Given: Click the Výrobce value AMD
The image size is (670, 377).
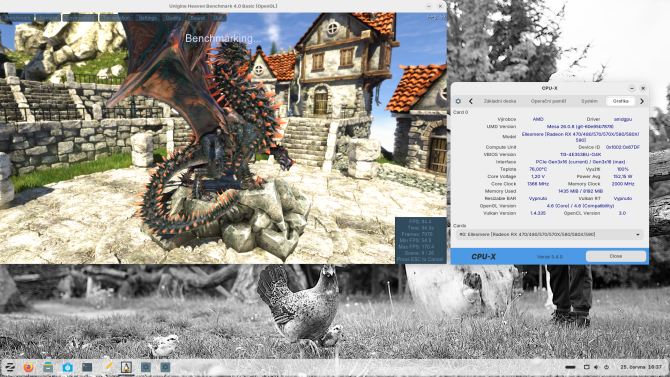Looking at the screenshot, I should 538,119.
